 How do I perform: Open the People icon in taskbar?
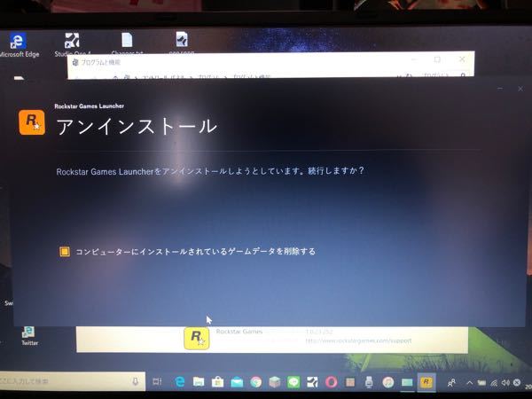point(451,383)
